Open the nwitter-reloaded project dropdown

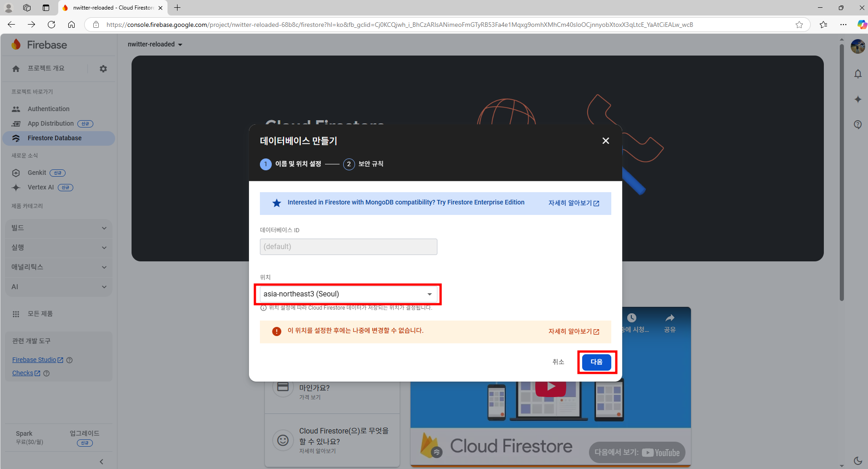(x=155, y=44)
